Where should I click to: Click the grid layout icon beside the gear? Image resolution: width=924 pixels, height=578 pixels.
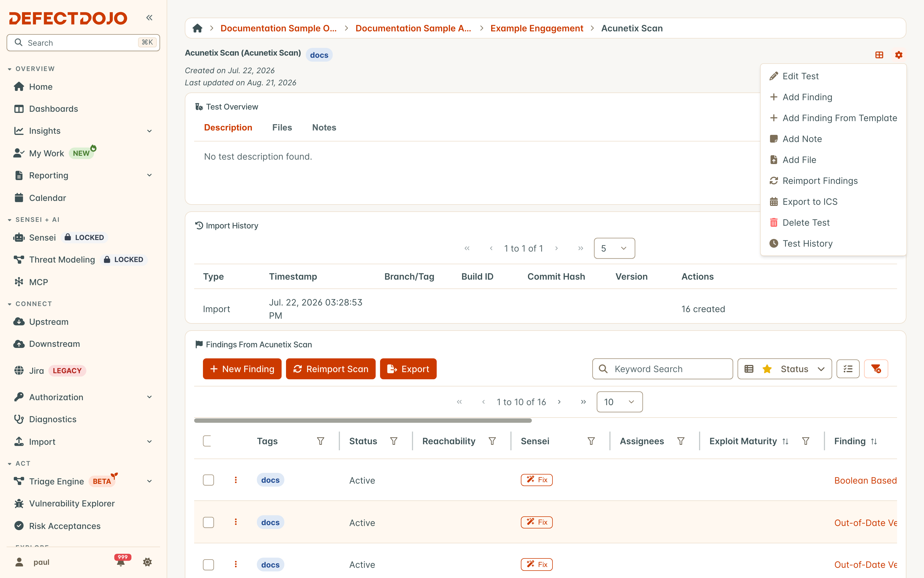(x=879, y=55)
